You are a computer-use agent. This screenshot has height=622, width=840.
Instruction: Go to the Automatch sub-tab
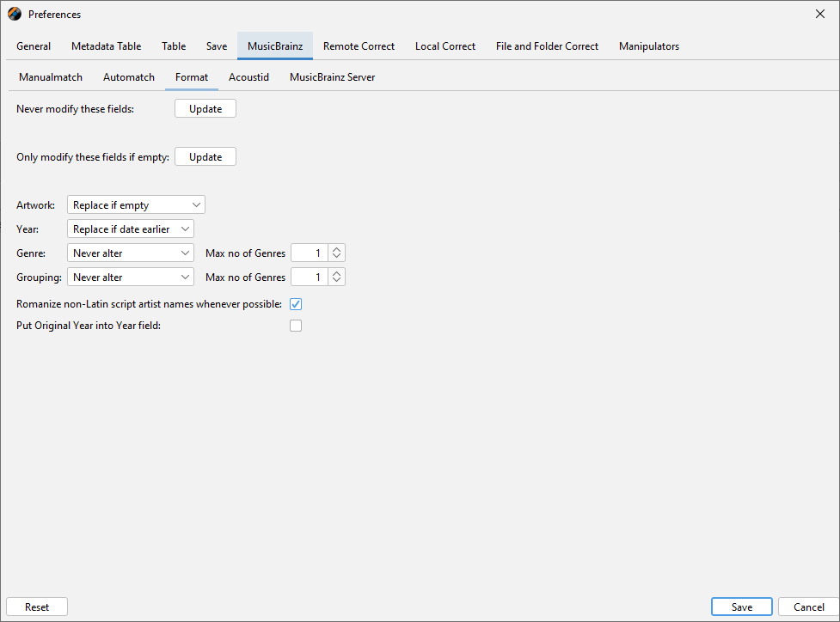coord(129,77)
